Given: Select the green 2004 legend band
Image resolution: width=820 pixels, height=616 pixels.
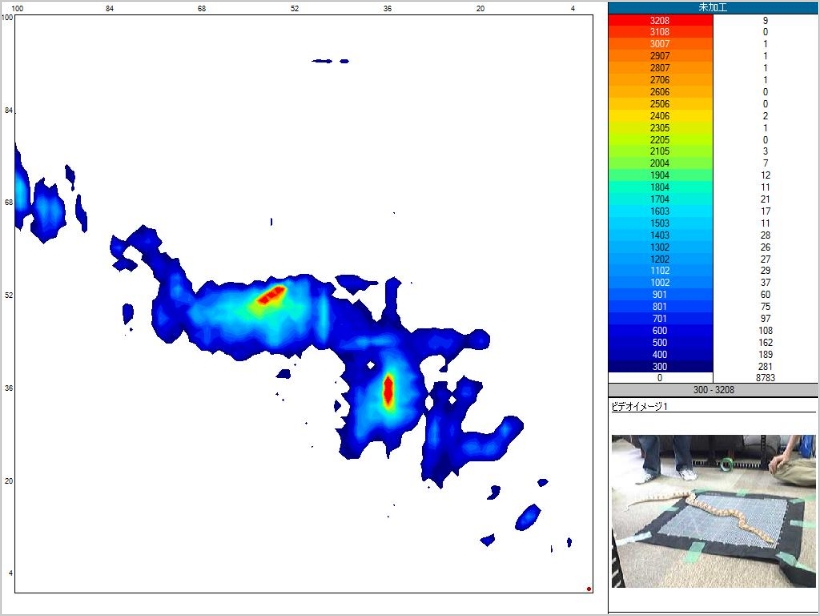Looking at the screenshot, I should tap(660, 163).
